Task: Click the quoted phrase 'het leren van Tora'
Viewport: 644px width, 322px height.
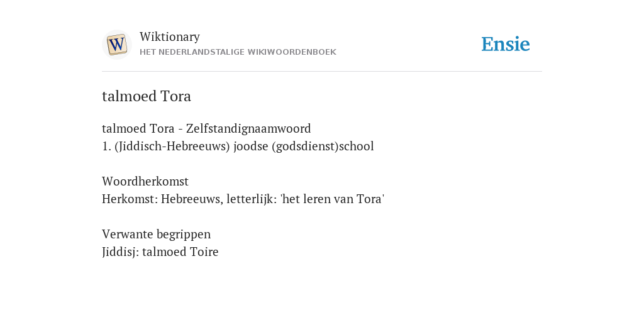Action: pyautogui.click(x=332, y=199)
